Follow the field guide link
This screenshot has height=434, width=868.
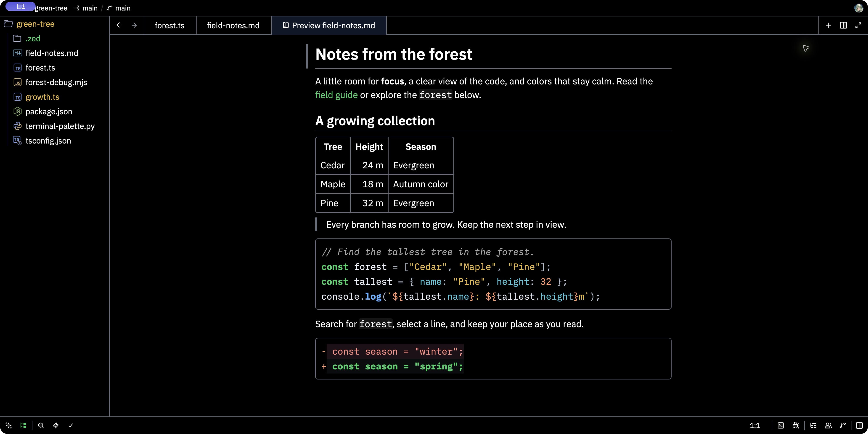336,95
